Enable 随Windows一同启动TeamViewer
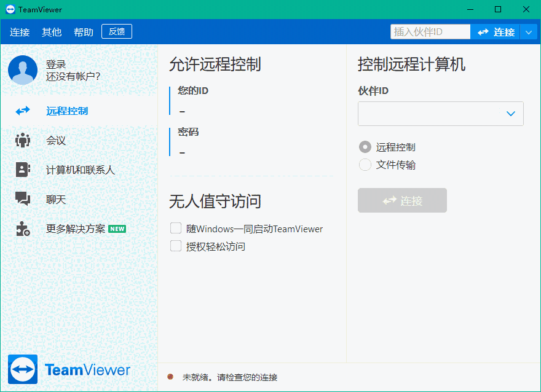 click(175, 228)
